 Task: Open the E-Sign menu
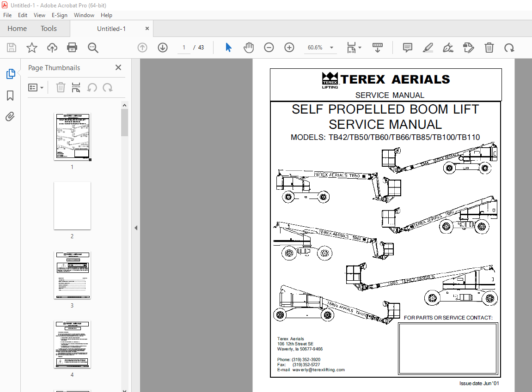(x=59, y=15)
